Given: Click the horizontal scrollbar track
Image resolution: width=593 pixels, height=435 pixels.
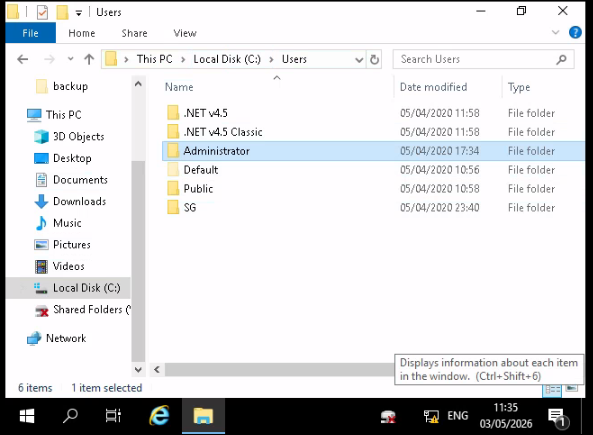Looking at the screenshot, I should 279,370.
